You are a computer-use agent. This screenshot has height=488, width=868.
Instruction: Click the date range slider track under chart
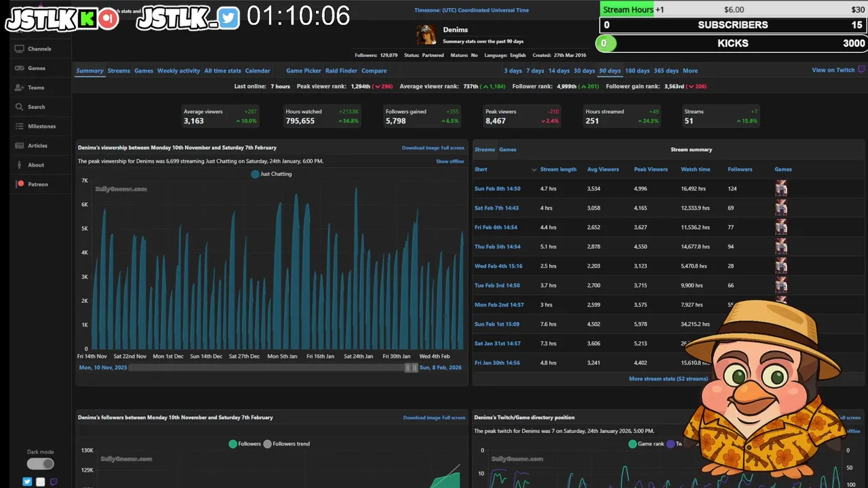tap(267, 367)
